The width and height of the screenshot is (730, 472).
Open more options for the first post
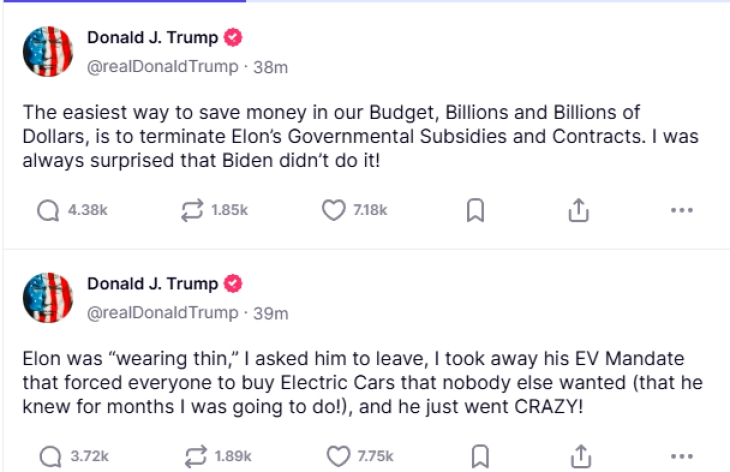click(x=682, y=211)
